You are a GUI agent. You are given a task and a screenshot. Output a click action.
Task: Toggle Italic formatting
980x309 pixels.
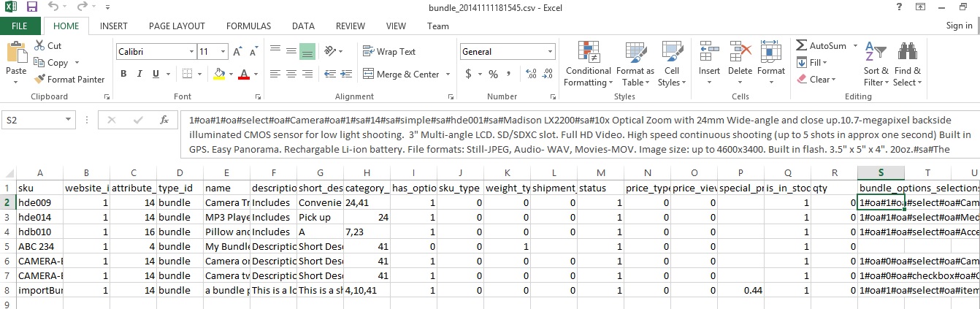pos(140,74)
